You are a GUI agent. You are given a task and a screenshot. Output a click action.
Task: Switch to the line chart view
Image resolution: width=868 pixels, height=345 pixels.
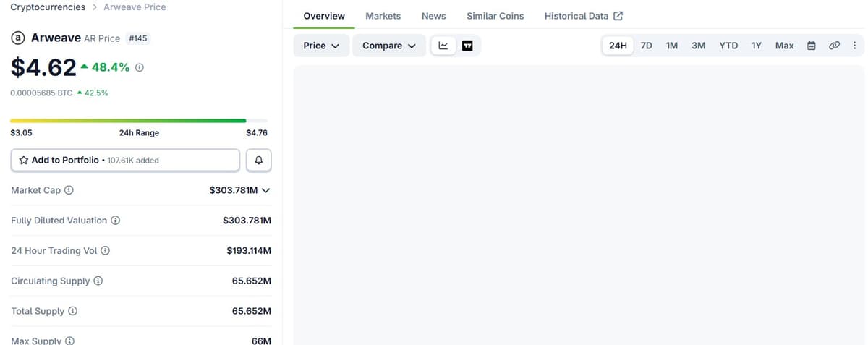(443, 46)
